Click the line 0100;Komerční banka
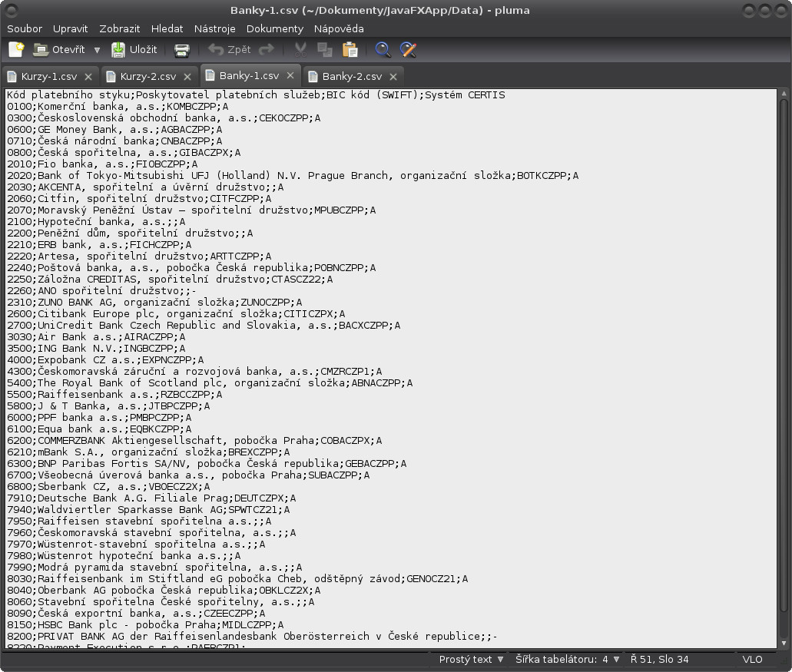 (118, 107)
